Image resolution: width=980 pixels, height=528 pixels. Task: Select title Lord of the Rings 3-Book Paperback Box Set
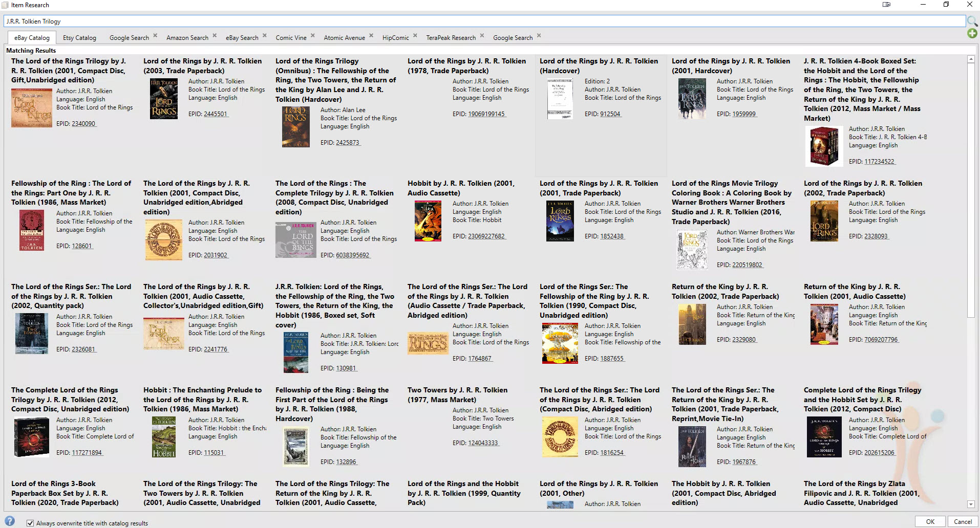coord(65,493)
